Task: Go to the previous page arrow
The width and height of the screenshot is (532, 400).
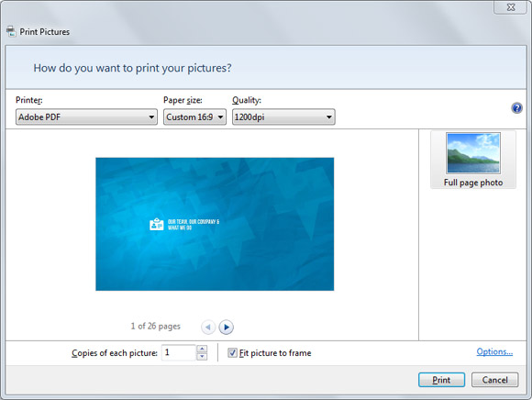Action: [x=208, y=327]
